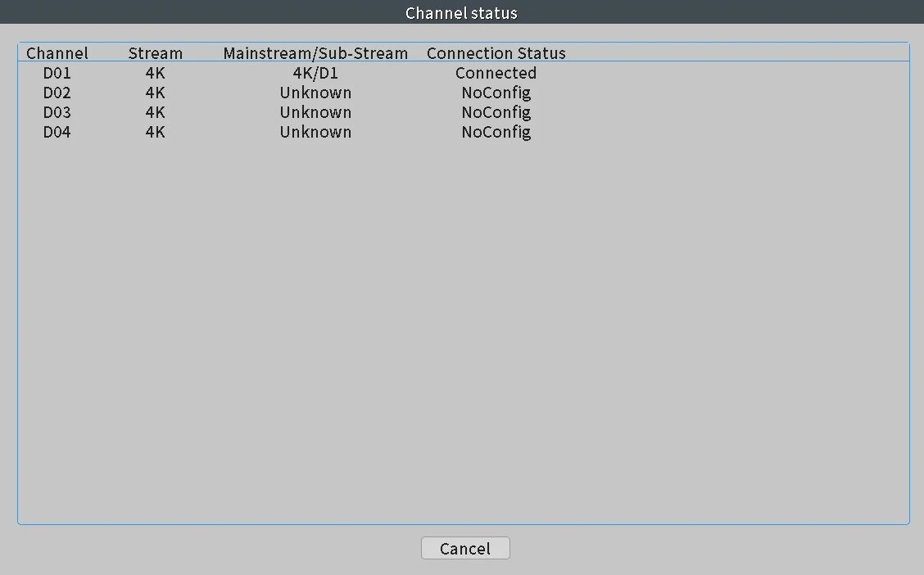Click the Mainstream/Sub-Stream column header

(315, 53)
